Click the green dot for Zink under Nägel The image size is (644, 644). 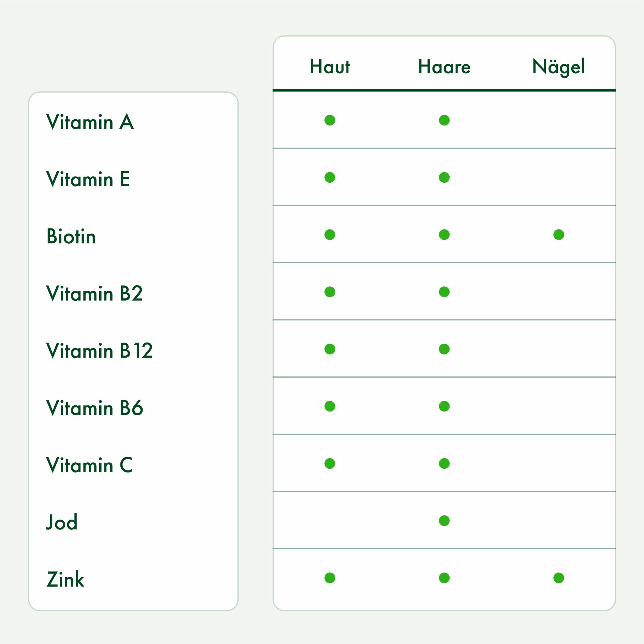559,578
